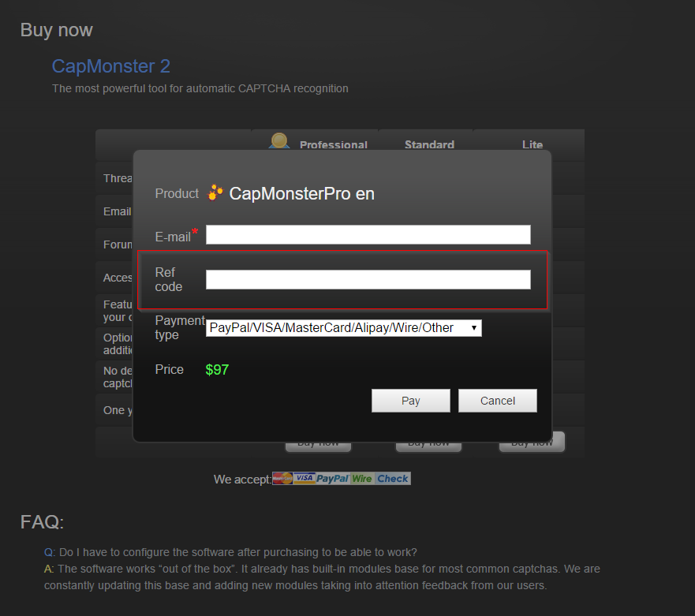The image size is (695, 616).
Task: Click the PayPal payment logo
Action: pyautogui.click(x=332, y=479)
